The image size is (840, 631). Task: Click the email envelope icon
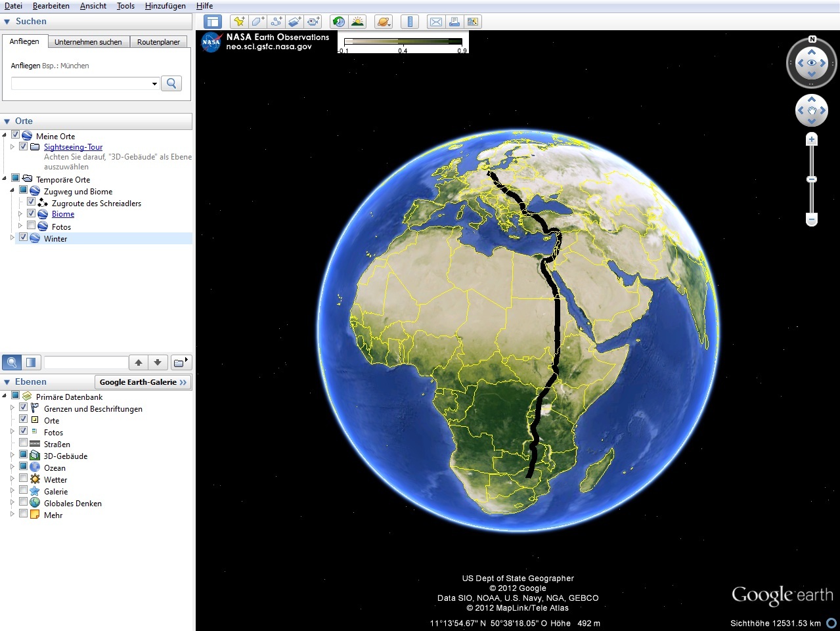point(435,22)
